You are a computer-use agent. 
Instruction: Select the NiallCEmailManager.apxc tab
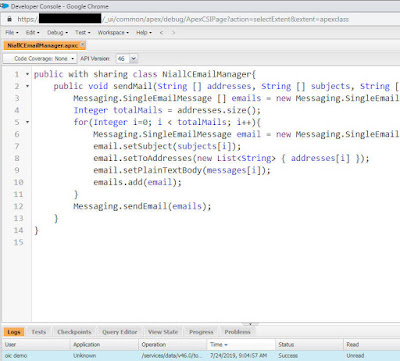(42, 45)
